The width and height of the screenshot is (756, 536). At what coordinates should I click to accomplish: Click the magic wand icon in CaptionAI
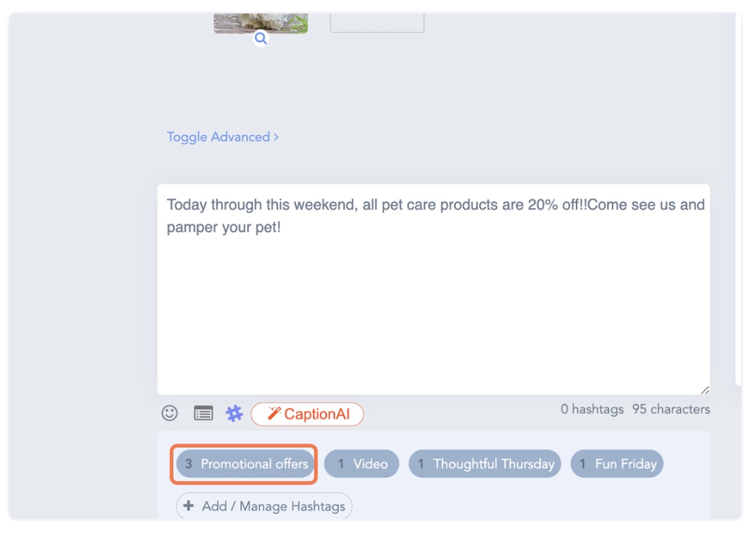click(273, 414)
